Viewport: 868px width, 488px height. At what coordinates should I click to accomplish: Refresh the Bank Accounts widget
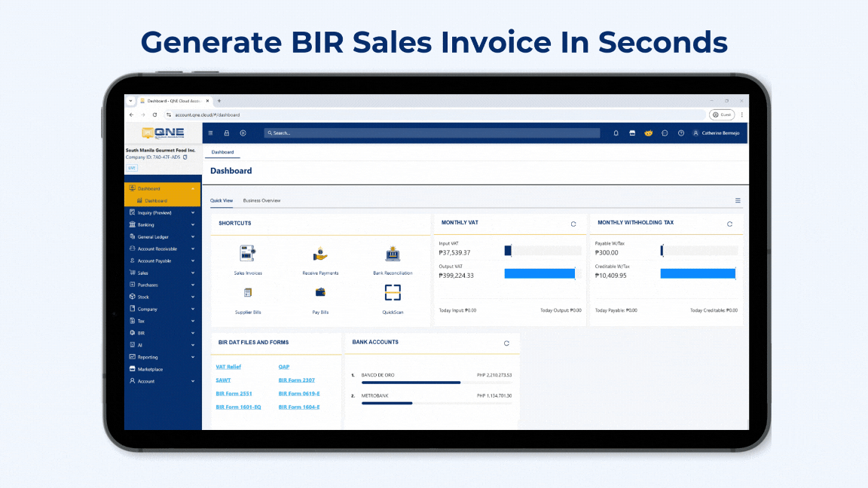tap(506, 343)
